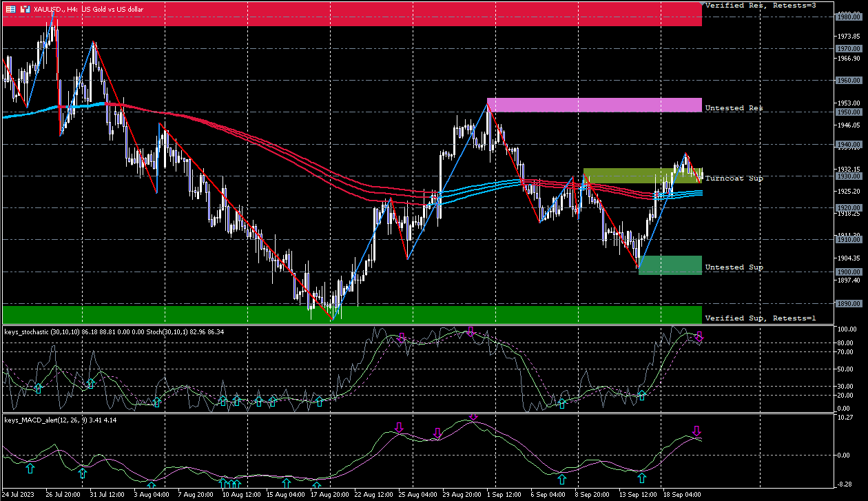Select the small green Untested Sup zone
Image resolution: width=868 pixels, height=501 pixels.
pyautogui.click(x=670, y=265)
